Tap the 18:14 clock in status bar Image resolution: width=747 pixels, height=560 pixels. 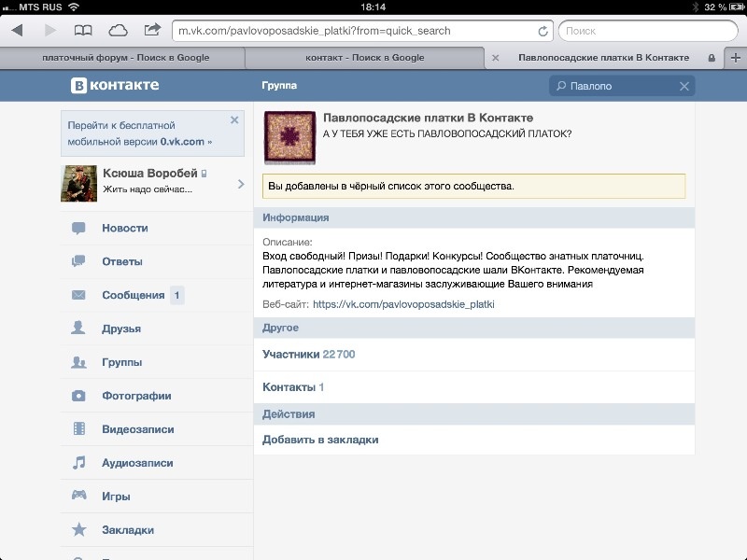coord(373,7)
